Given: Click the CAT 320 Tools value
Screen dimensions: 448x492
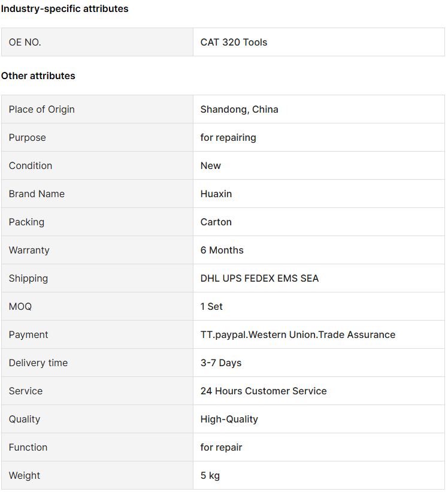Looking at the screenshot, I should pyautogui.click(x=234, y=42).
